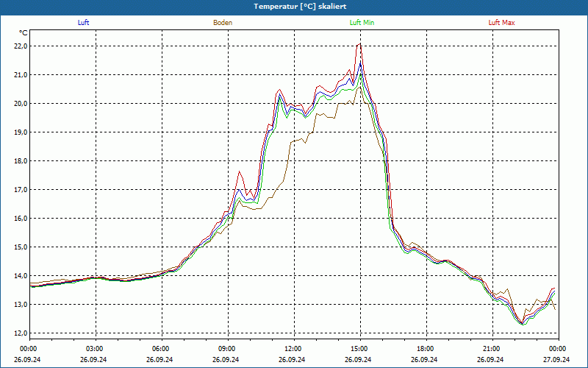
Task: Click the °C unit label
Action: click(23, 33)
